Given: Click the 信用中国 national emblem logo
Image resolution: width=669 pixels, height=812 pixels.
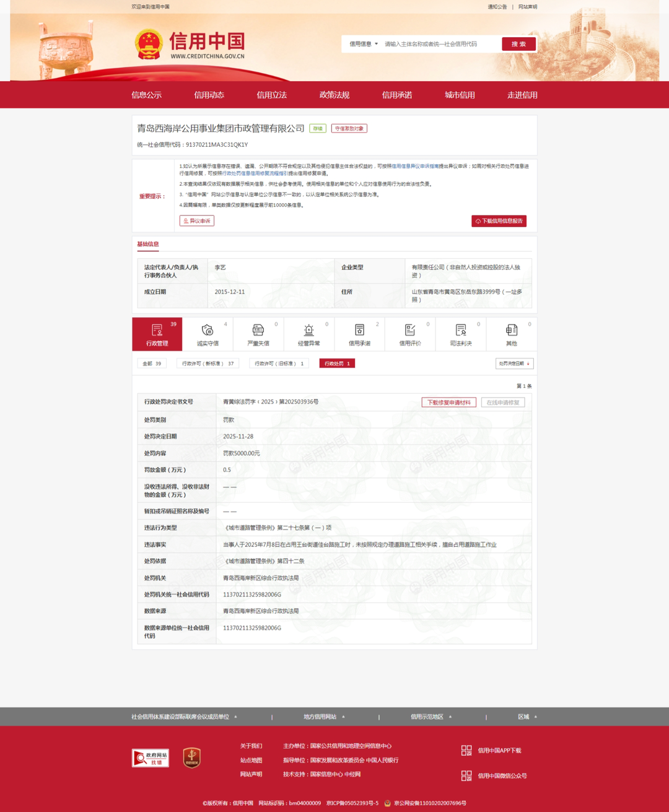Looking at the screenshot, I should [149, 44].
